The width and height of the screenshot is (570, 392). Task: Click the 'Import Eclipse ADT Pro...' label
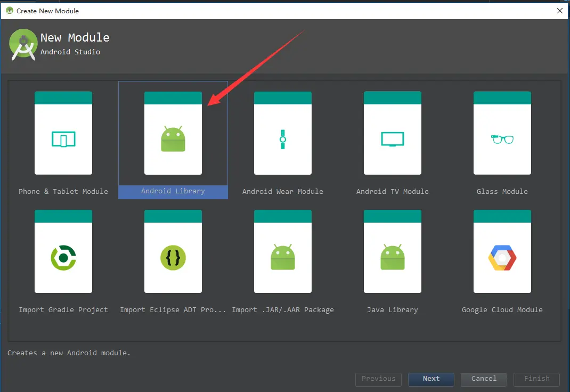173,310
